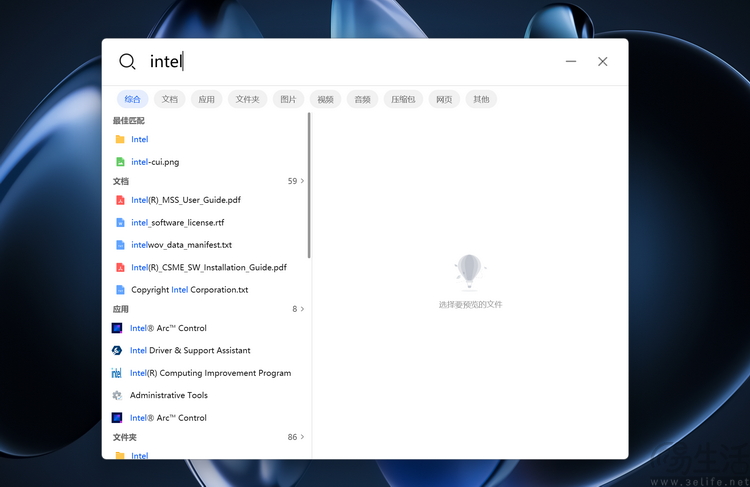Open Intel(R)_MSS_User_Guide.pdf file
750x487 pixels.
tap(185, 200)
